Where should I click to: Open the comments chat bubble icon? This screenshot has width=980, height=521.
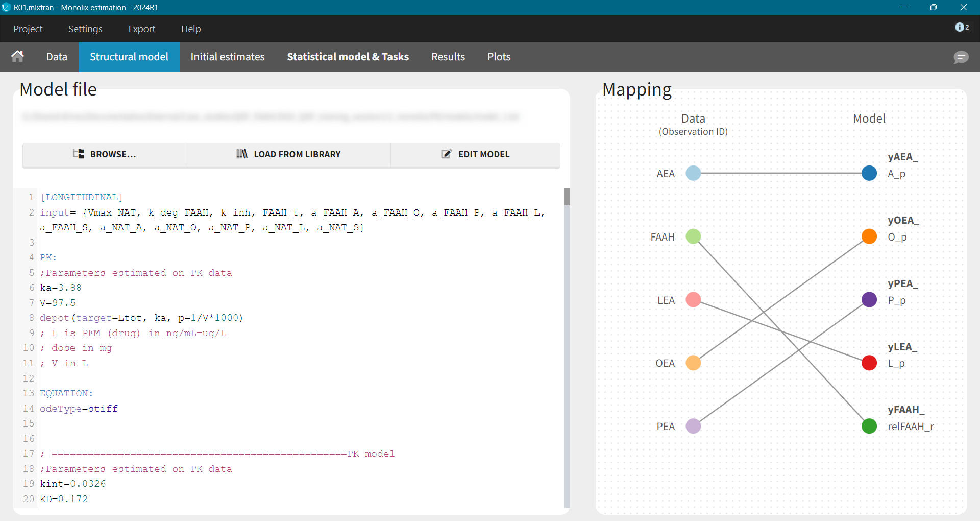(961, 57)
